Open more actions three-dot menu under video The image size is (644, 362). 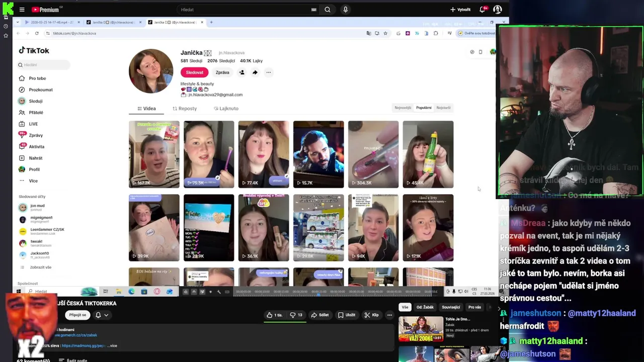[389, 315]
